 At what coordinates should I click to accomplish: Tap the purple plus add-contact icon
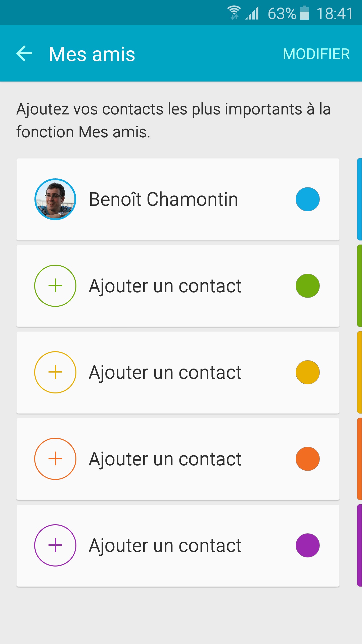[x=55, y=545]
